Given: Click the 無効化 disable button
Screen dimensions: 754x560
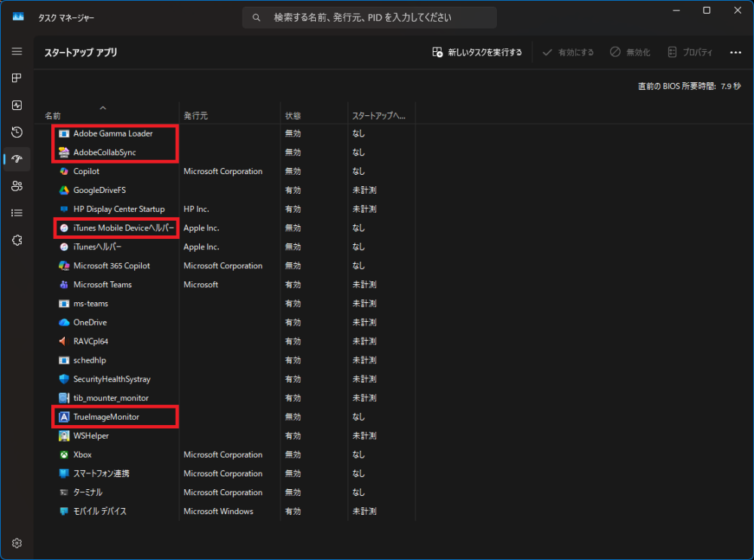Looking at the screenshot, I should pos(630,53).
